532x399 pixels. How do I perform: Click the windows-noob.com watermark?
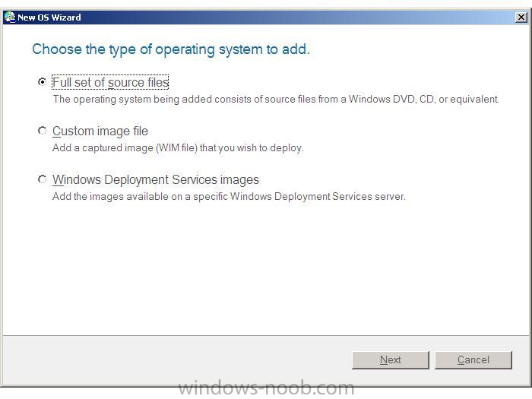pyautogui.click(x=266, y=388)
